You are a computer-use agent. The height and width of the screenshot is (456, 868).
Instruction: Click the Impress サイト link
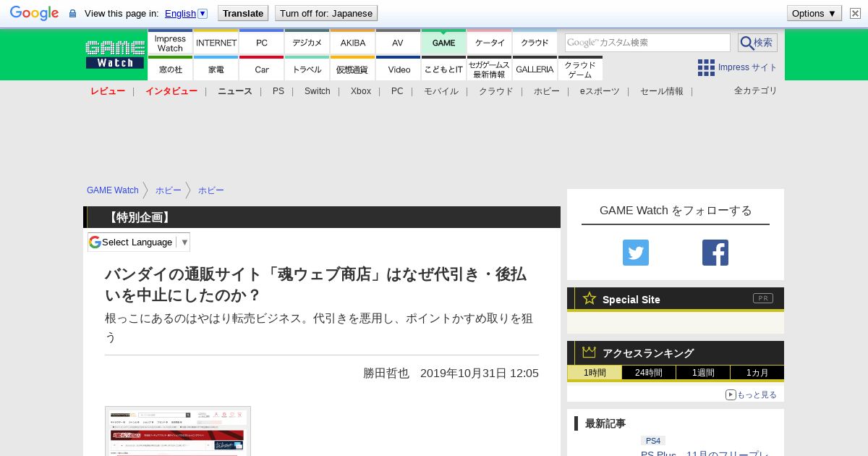click(748, 67)
